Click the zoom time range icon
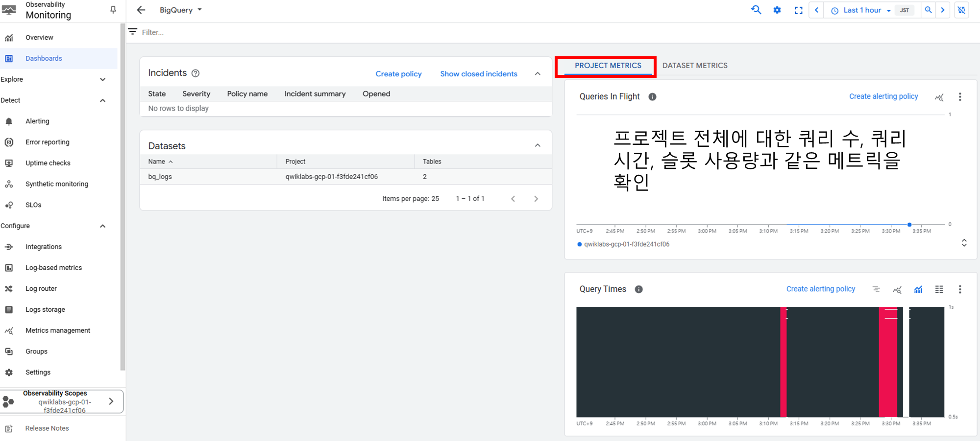The height and width of the screenshot is (441, 980). point(928,10)
